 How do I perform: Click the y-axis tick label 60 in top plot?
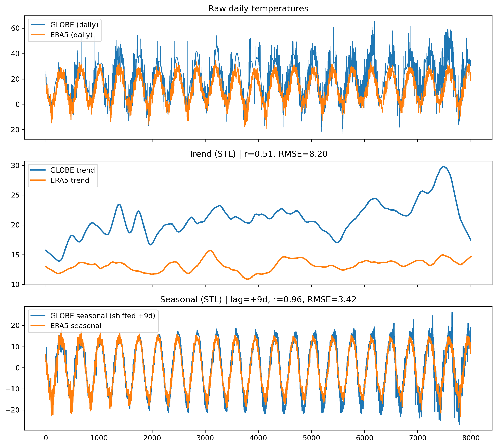(x=15, y=28)
